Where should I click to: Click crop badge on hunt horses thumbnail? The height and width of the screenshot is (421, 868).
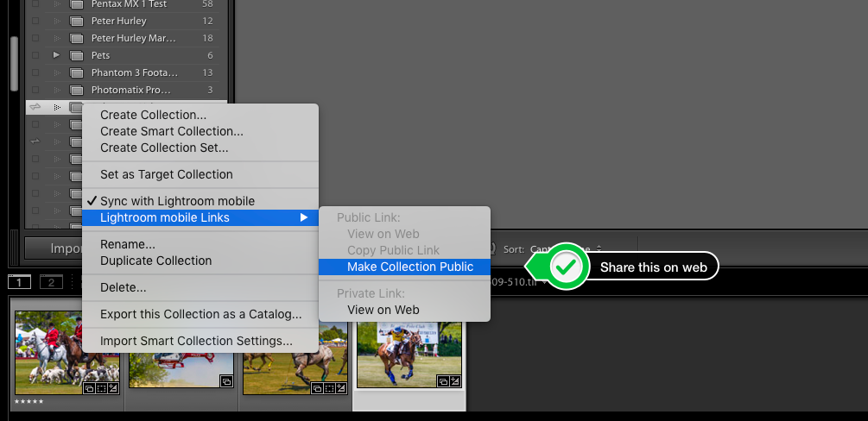click(x=101, y=389)
